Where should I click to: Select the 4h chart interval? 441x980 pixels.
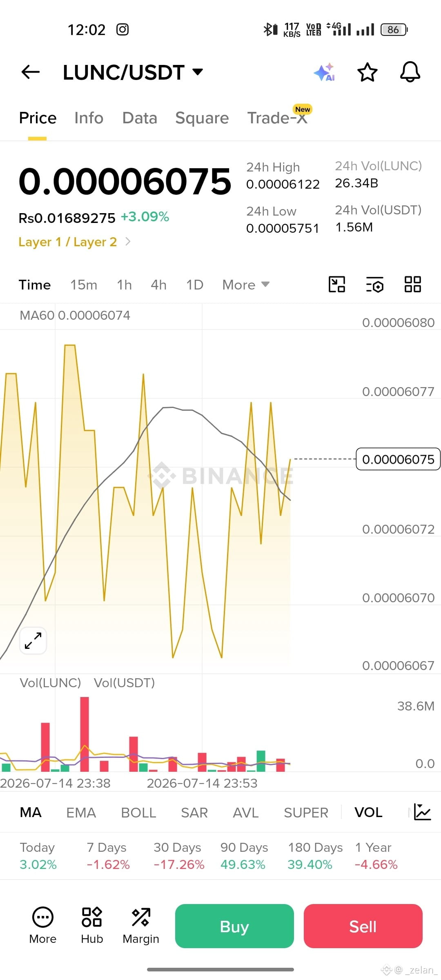(x=158, y=285)
